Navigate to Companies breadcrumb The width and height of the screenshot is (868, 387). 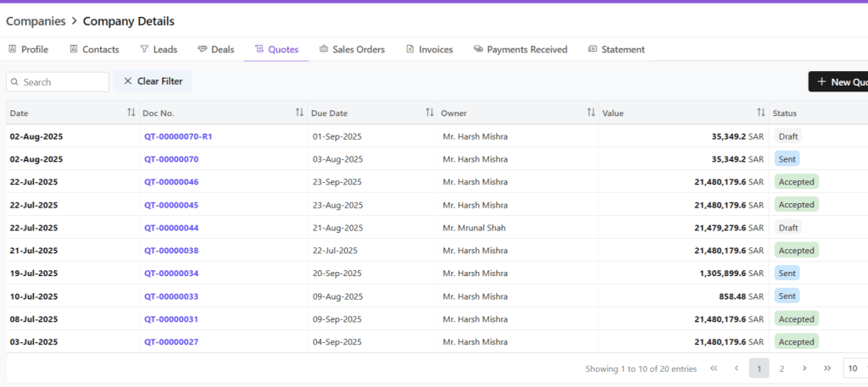click(36, 20)
